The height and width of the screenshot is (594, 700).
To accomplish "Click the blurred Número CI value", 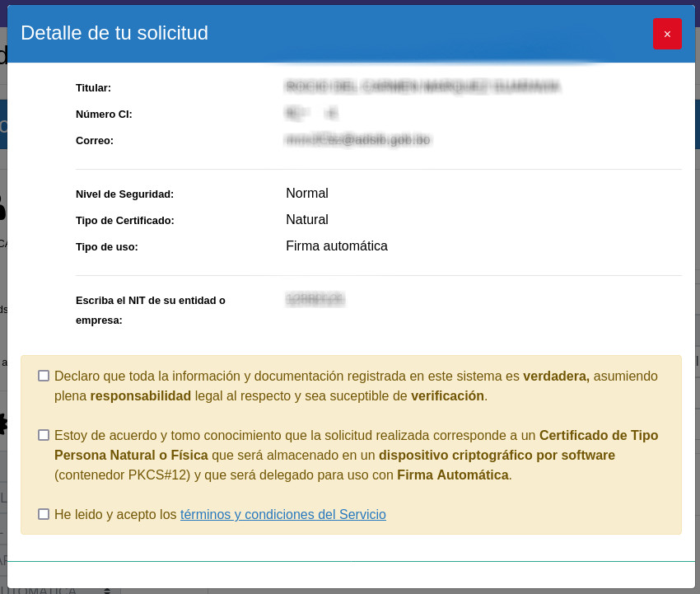I will coord(310,113).
